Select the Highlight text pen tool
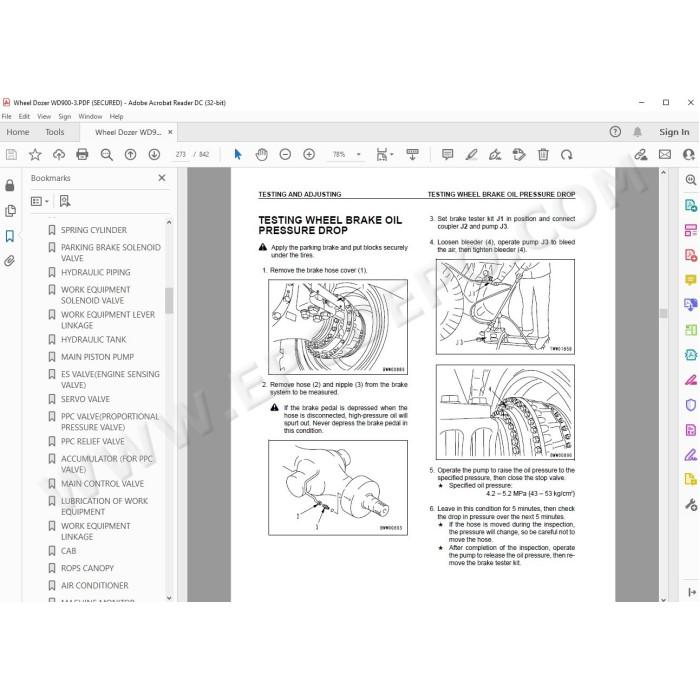Screen dimensions: 700x700 coord(471,154)
